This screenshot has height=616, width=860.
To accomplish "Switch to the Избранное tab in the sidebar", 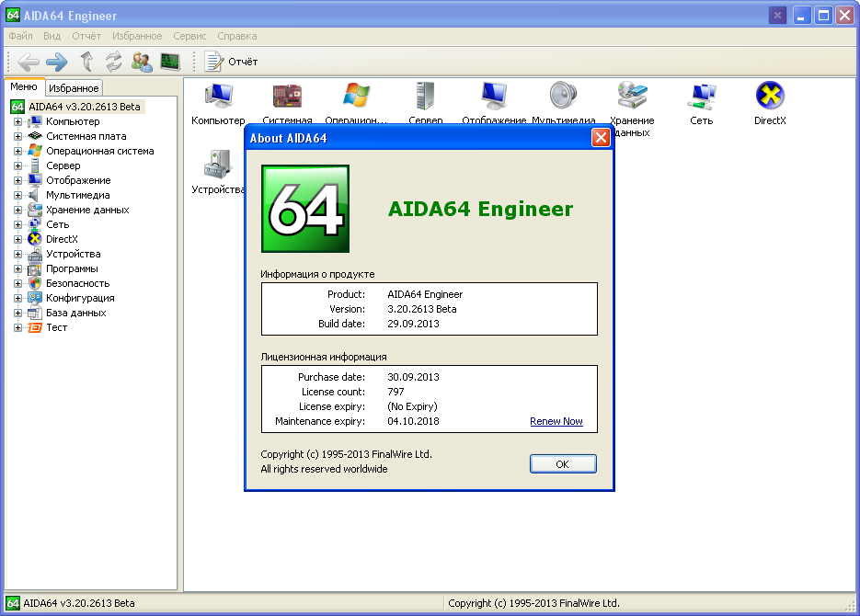I will pos(74,88).
